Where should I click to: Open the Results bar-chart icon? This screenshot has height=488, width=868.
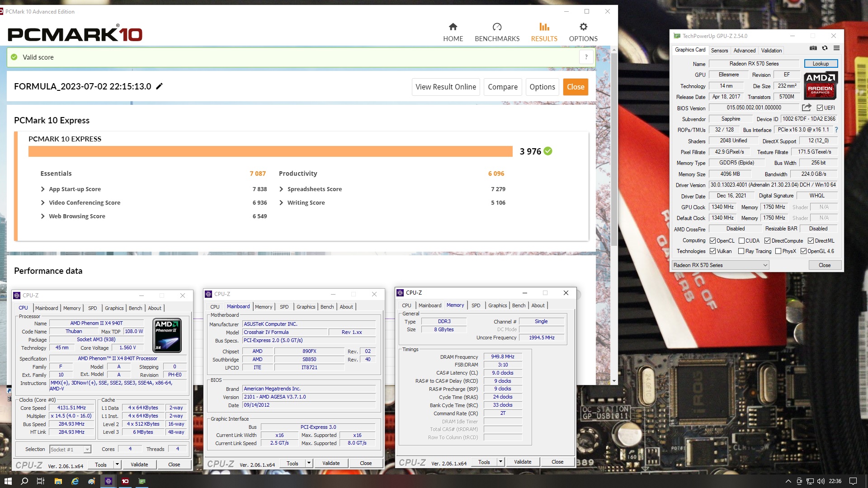[x=544, y=27]
